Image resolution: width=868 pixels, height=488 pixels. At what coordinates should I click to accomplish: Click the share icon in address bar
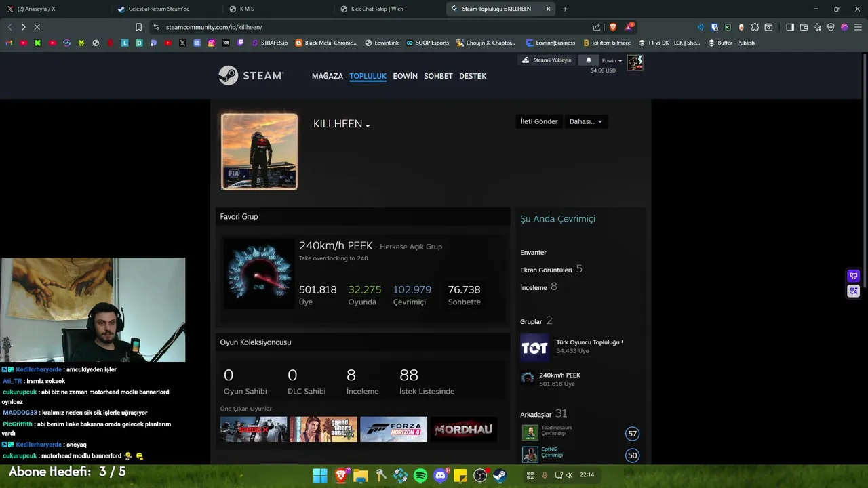point(597,27)
